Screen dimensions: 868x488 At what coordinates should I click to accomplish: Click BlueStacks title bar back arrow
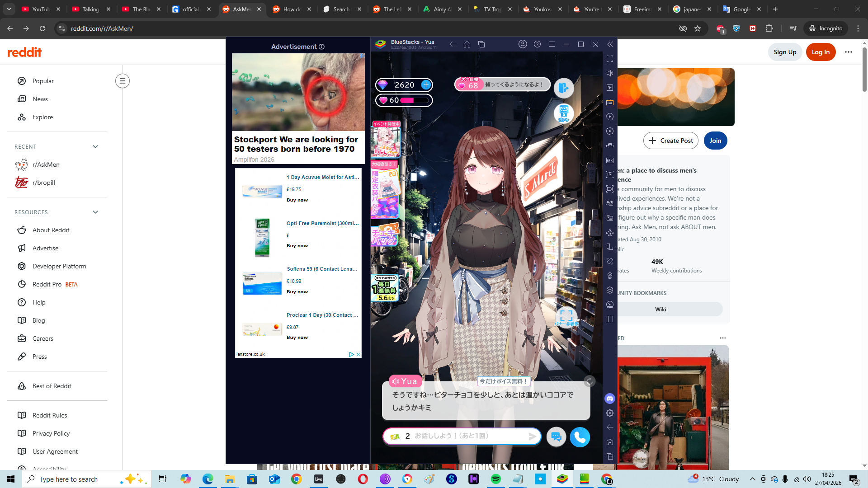453,44
